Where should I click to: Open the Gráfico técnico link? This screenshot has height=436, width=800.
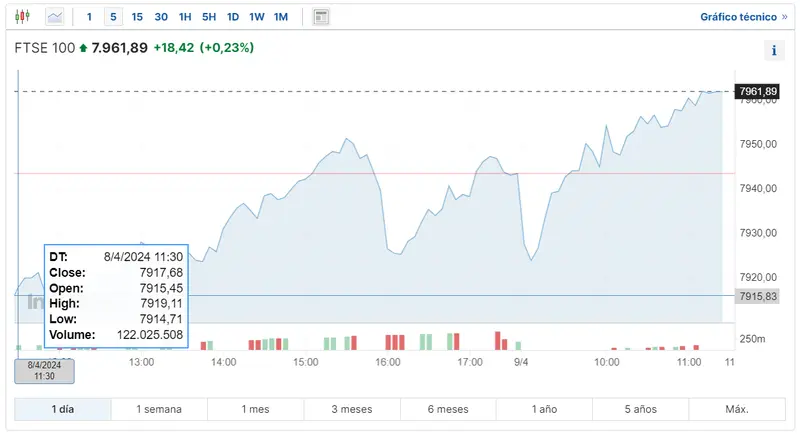[744, 17]
